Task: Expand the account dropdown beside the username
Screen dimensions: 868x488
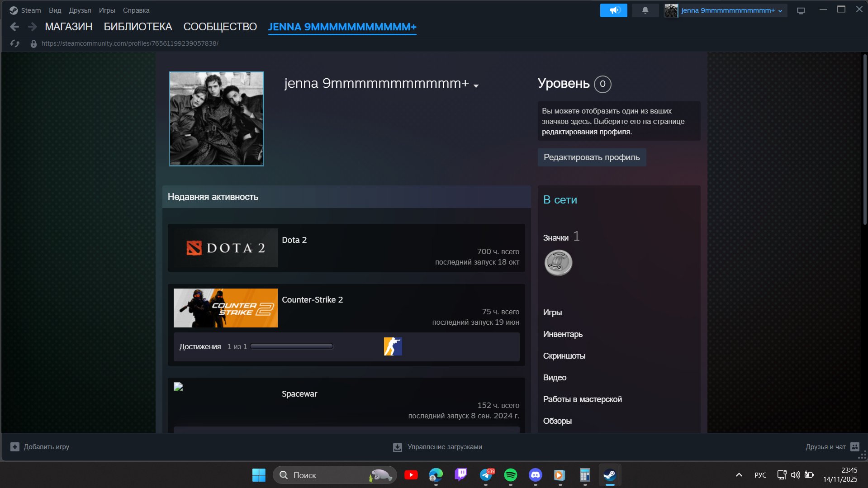Action: pyautogui.click(x=780, y=10)
